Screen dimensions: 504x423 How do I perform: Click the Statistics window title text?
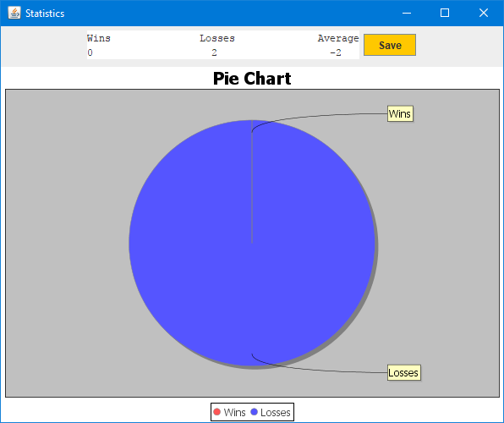pos(45,14)
